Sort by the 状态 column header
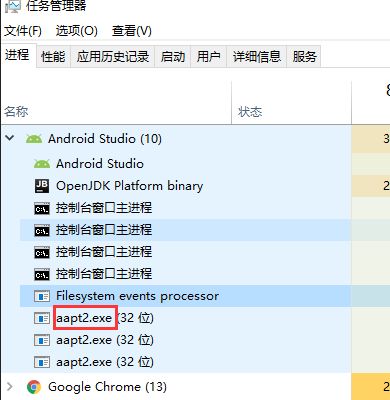The width and height of the screenshot is (390, 400). [x=291, y=103]
